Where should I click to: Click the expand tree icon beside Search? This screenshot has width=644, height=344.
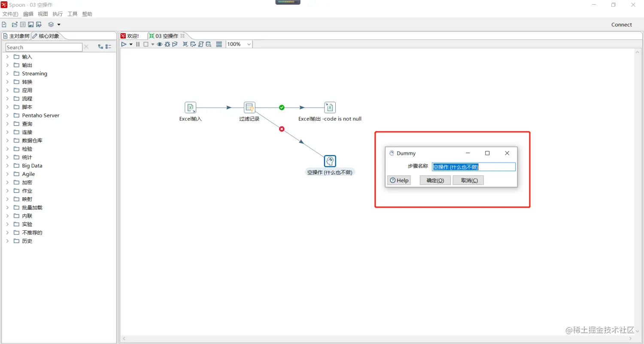[x=100, y=47]
